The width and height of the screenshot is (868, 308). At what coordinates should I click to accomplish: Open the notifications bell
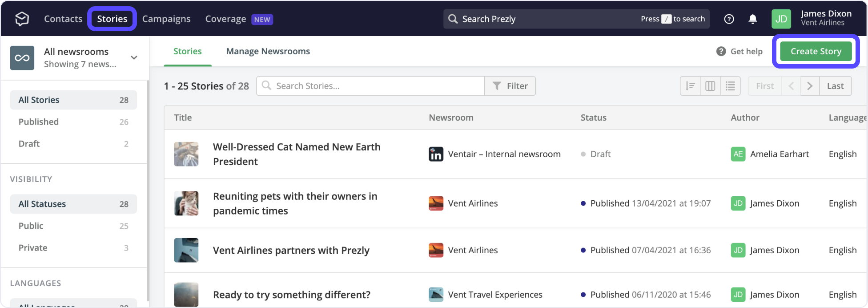[752, 19]
